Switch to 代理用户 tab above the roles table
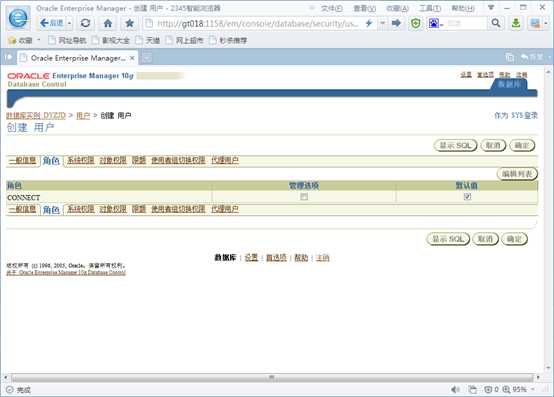This screenshot has width=554, height=397. [225, 160]
